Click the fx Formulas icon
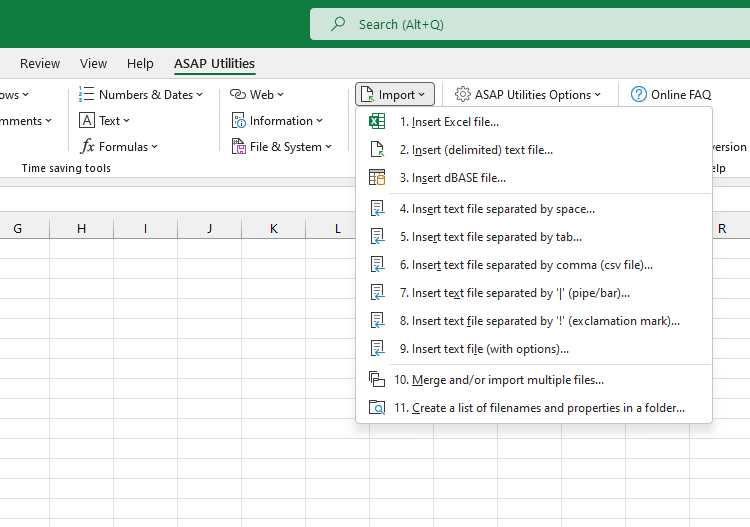 click(x=87, y=146)
